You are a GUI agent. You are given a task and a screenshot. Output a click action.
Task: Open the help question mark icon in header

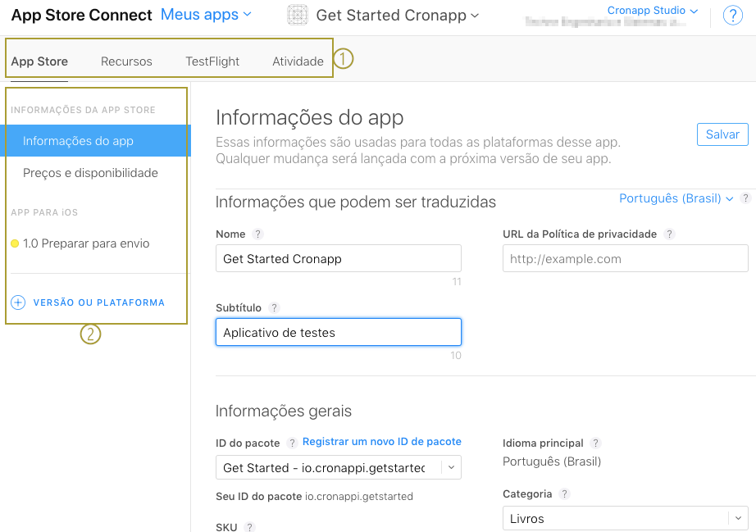[x=732, y=16]
